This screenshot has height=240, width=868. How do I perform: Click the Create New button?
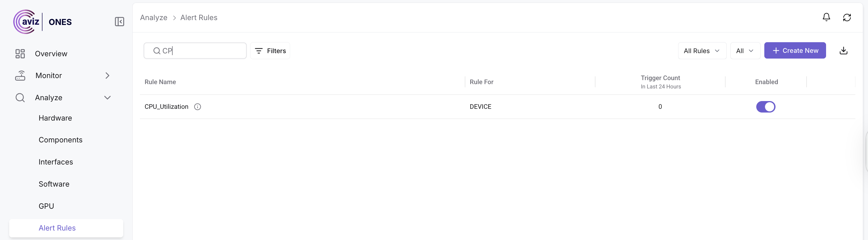tap(795, 51)
